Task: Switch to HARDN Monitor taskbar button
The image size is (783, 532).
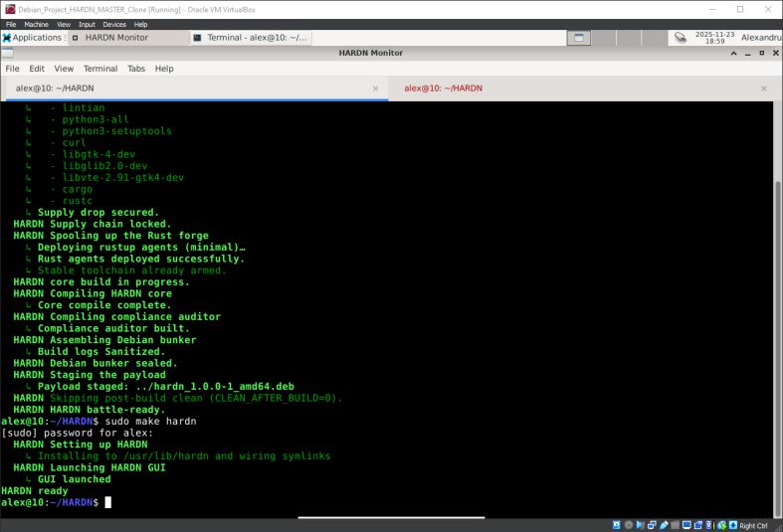Action: pos(128,38)
